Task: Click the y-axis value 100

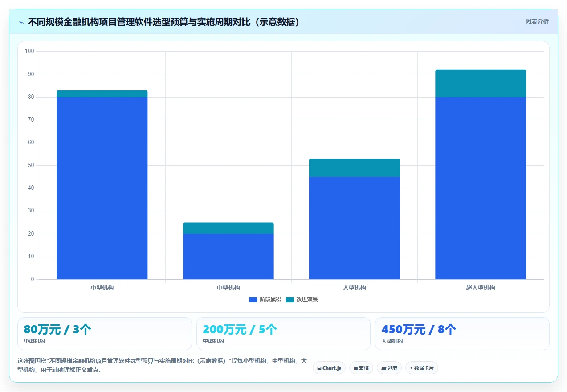Action: [29, 51]
